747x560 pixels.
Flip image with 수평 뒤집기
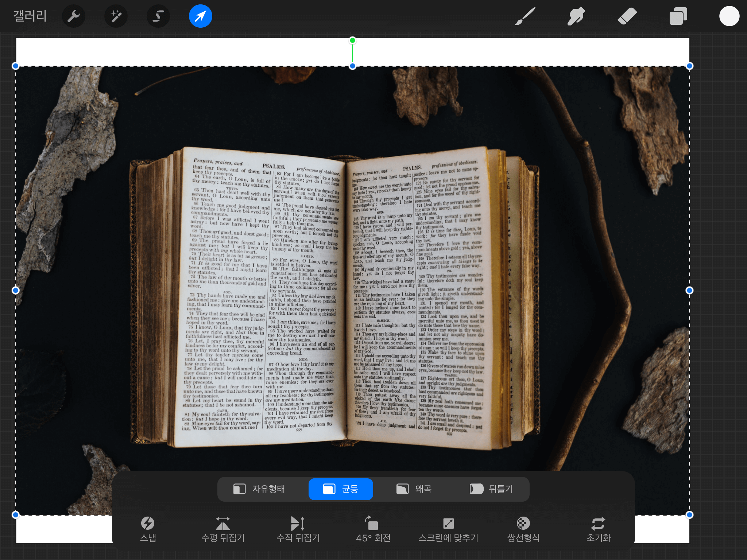[x=223, y=529]
